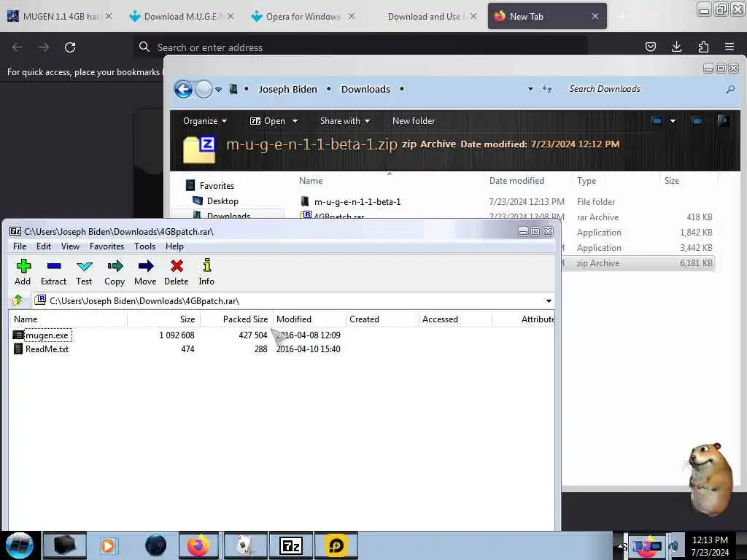
Task: Open Explorer recent locations dropdown
Action: tap(218, 90)
